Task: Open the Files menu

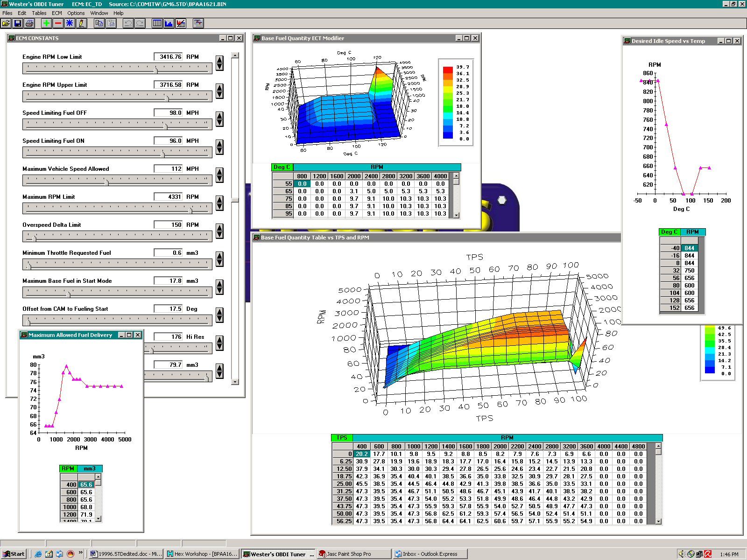Action: click(7, 13)
